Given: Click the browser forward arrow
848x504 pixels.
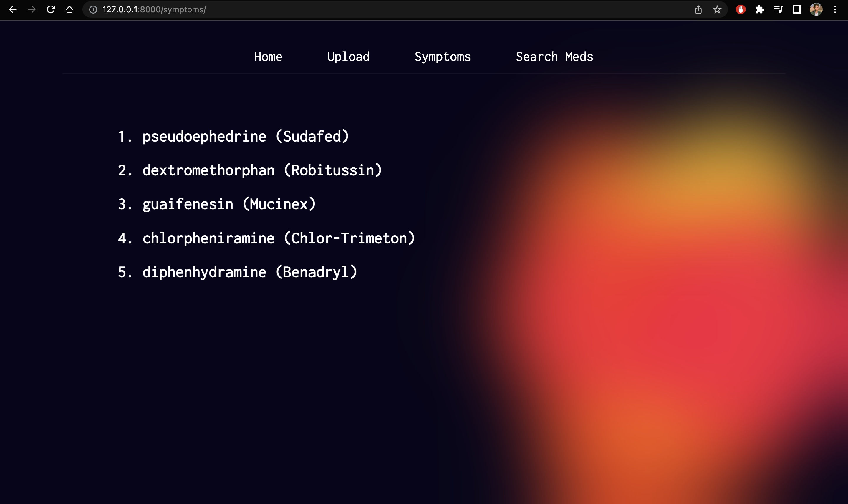Looking at the screenshot, I should click(32, 9).
